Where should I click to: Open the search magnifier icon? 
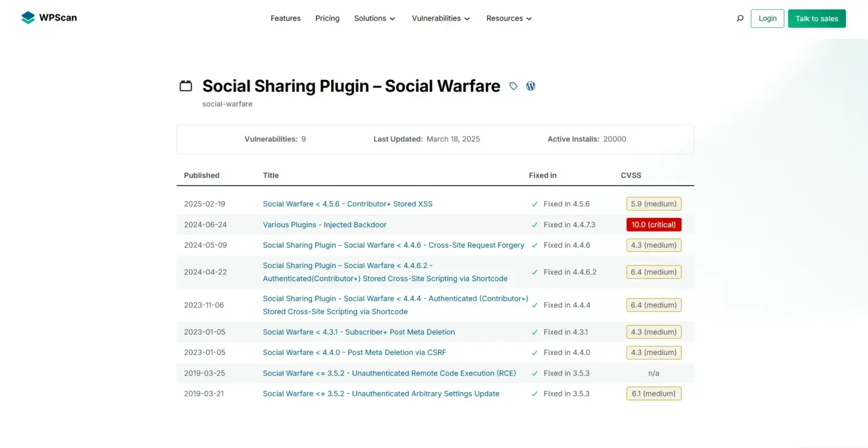pos(740,19)
